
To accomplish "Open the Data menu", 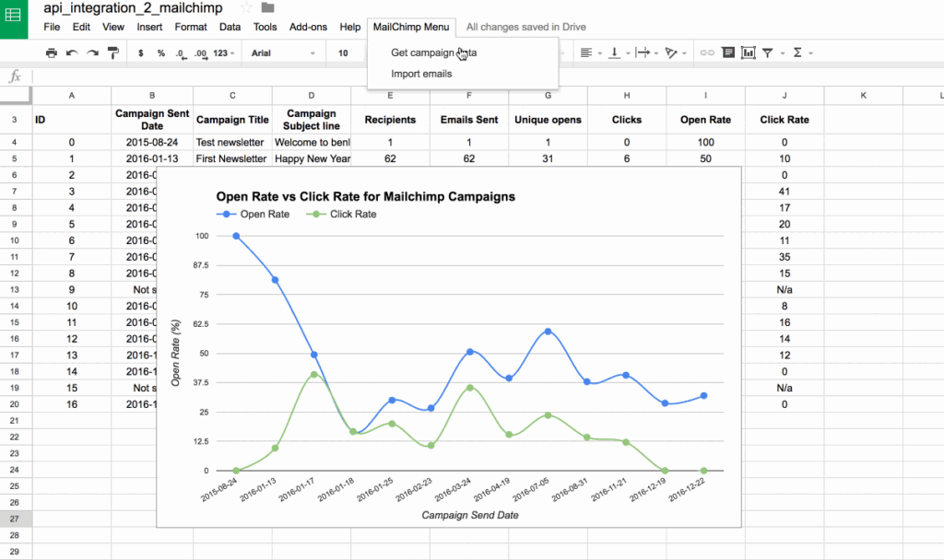I will 230,27.
